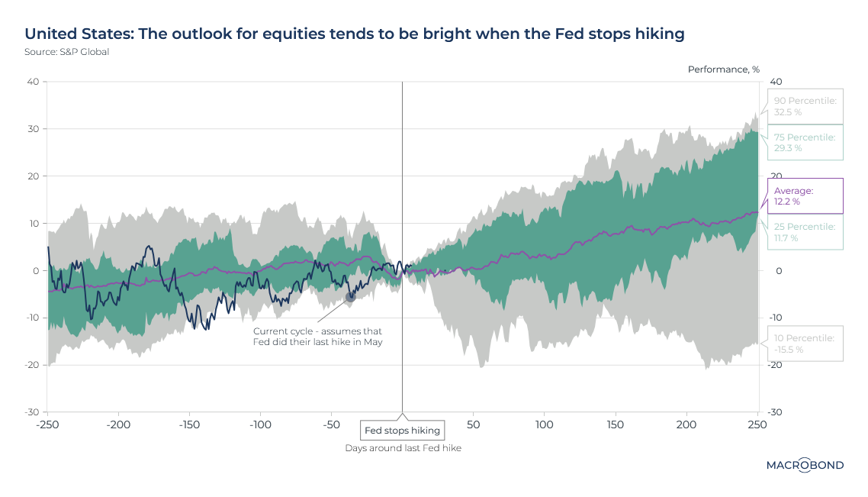Click the chart title about equities outlook
868x497 pixels.
tap(355, 34)
